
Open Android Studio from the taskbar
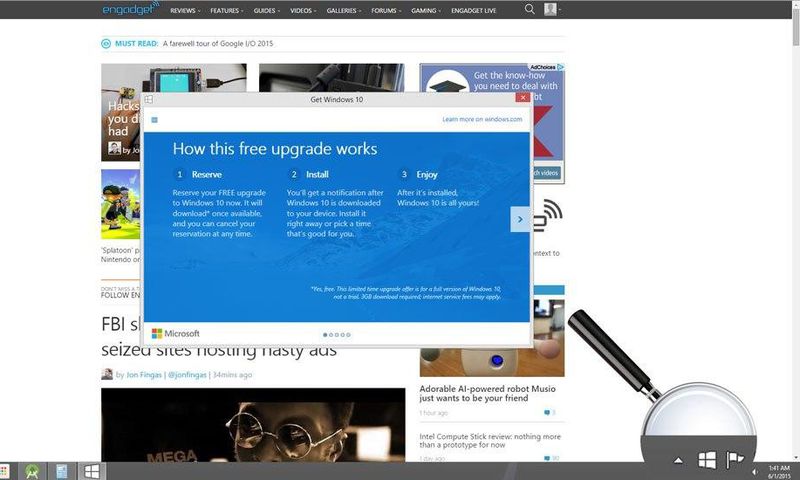click(32, 471)
